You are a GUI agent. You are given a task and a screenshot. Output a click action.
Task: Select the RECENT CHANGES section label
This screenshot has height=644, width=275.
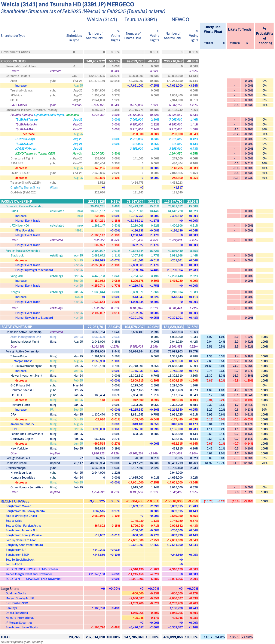15,501
